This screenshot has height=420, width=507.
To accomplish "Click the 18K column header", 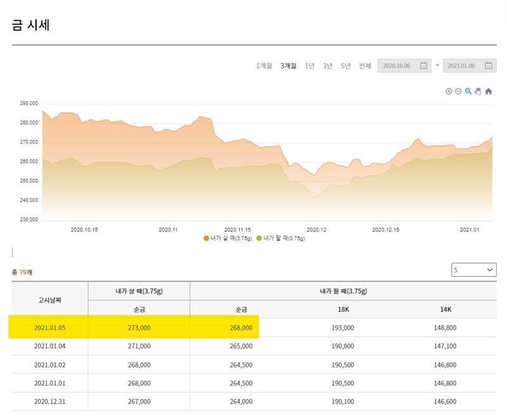I will pyautogui.click(x=343, y=309).
